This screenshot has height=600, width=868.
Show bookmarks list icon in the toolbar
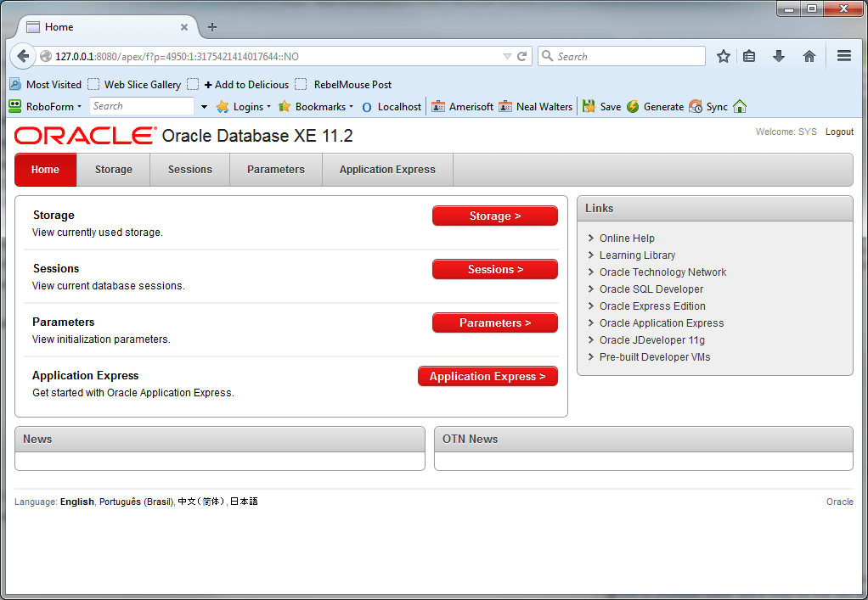point(749,56)
